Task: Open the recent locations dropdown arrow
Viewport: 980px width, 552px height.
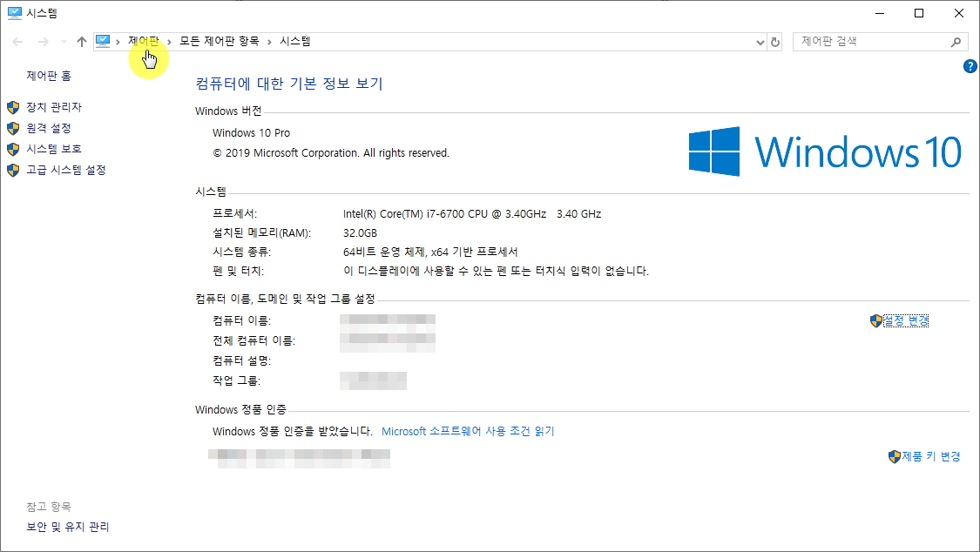Action: tap(64, 42)
